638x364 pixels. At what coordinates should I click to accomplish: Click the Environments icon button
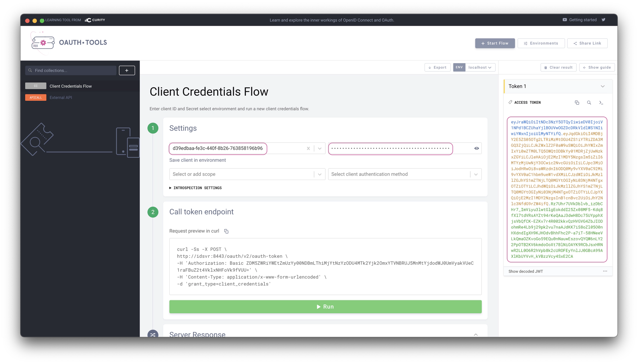[541, 43]
